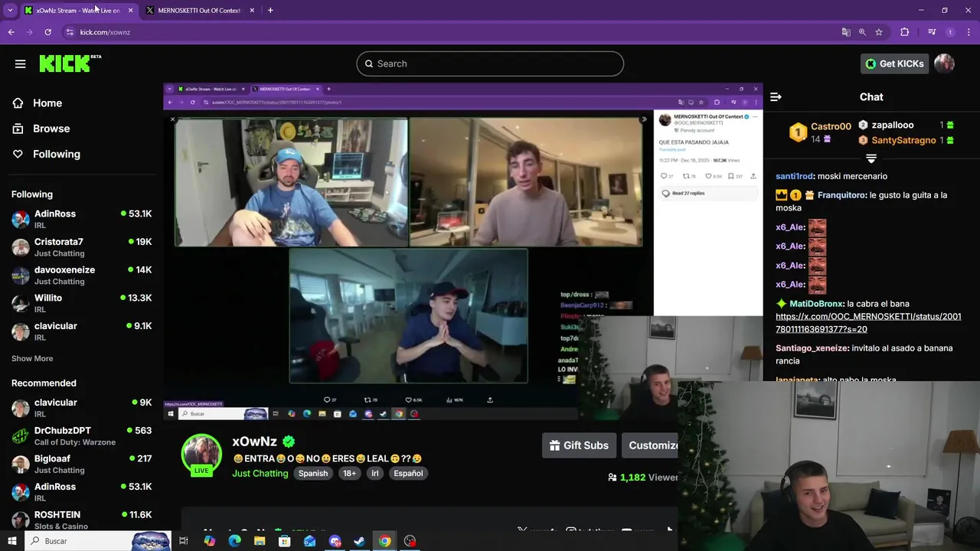Open the media controls icon

932,32
